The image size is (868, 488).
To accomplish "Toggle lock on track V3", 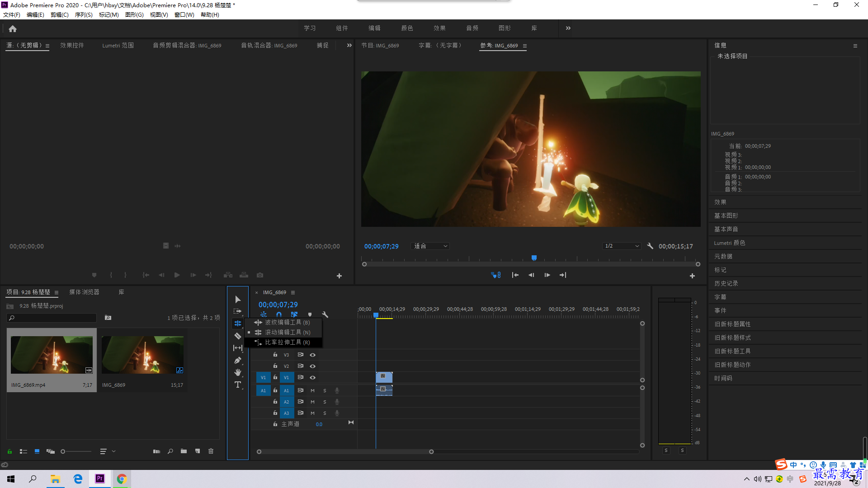I will tap(275, 355).
